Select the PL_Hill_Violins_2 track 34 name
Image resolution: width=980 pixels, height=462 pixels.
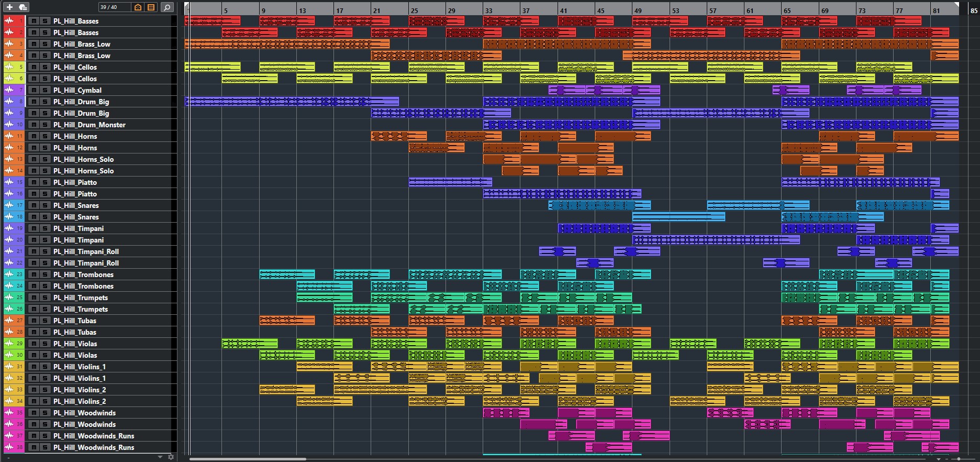[80, 401]
